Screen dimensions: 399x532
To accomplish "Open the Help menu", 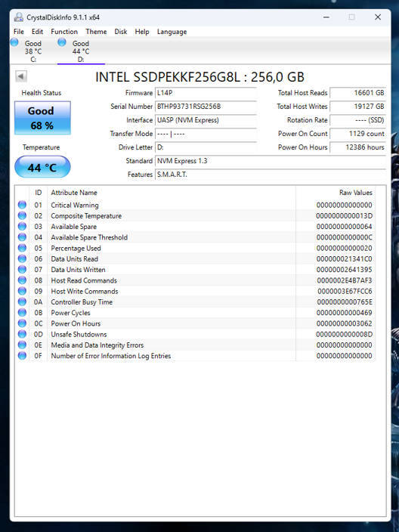I will pyautogui.click(x=142, y=32).
